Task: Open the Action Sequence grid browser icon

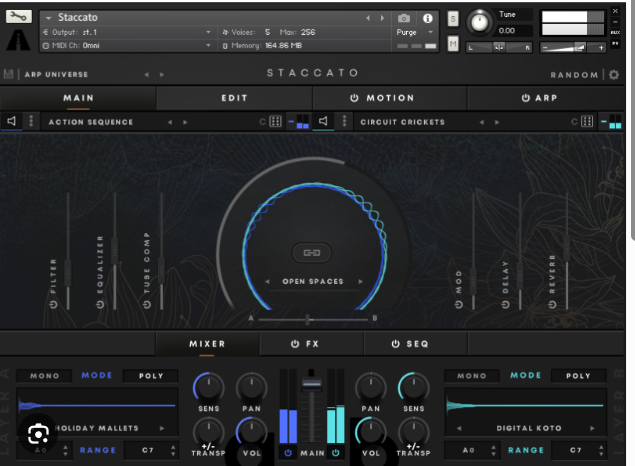Action: [275, 121]
